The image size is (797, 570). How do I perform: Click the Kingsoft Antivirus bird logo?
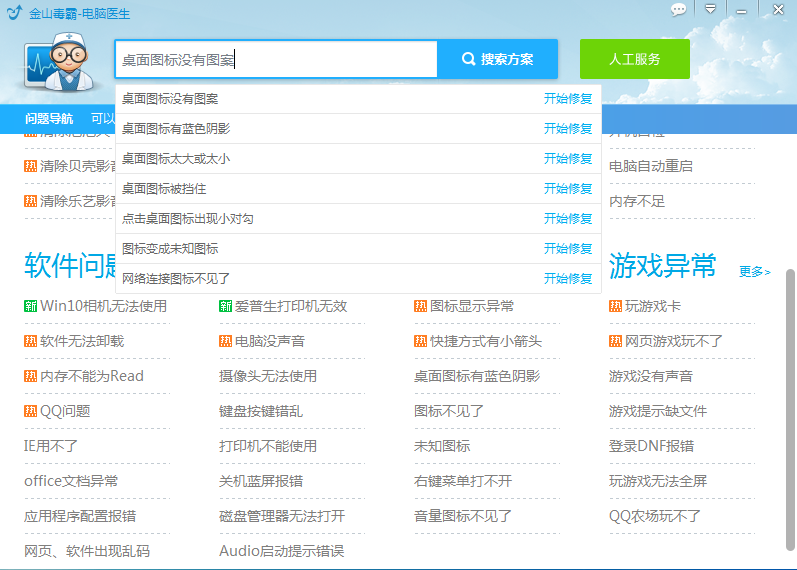[x=15, y=12]
